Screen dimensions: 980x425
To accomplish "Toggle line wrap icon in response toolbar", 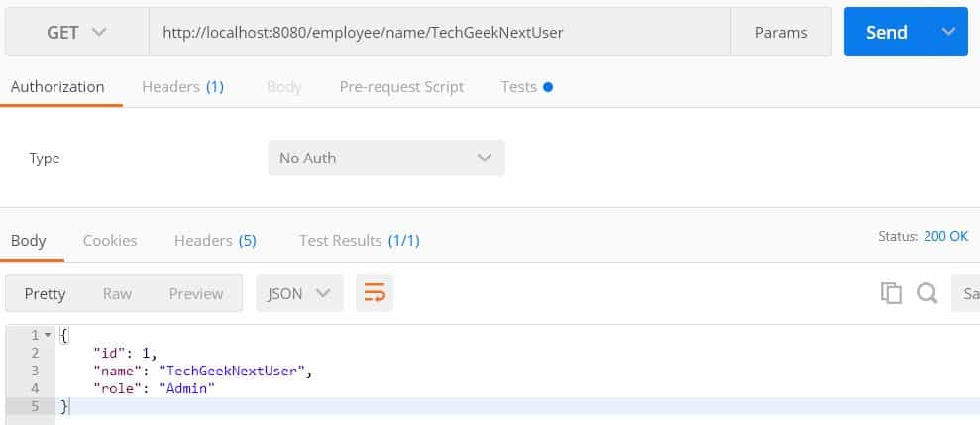I will tap(375, 293).
